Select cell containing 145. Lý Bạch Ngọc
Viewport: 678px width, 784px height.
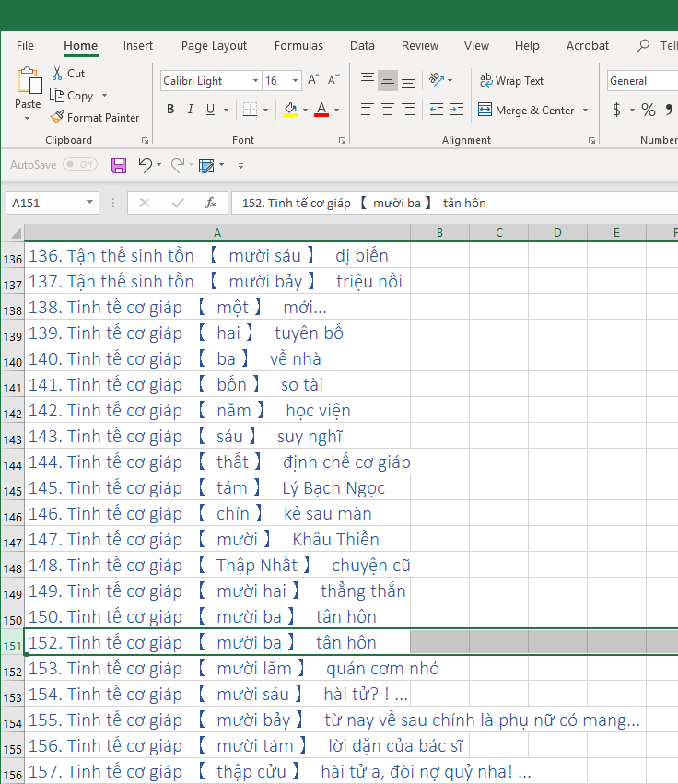click(217, 487)
